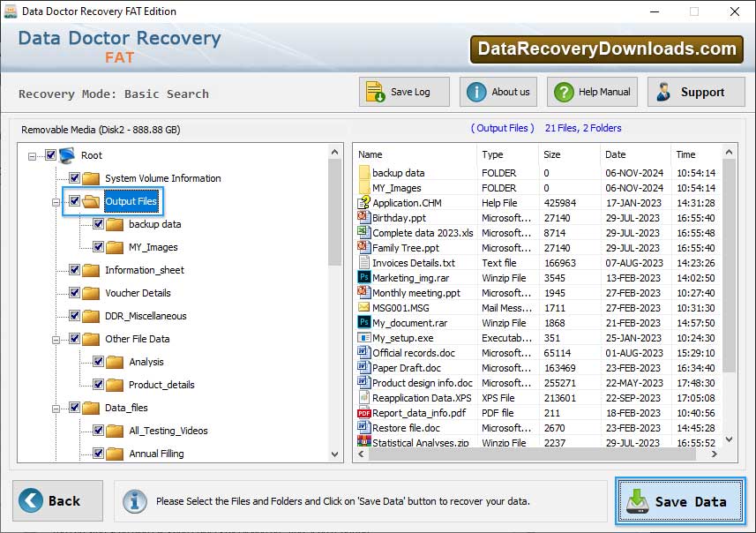The width and height of the screenshot is (756, 533).
Task: Click the file list vertical scrollbar thumb
Action: click(729, 266)
